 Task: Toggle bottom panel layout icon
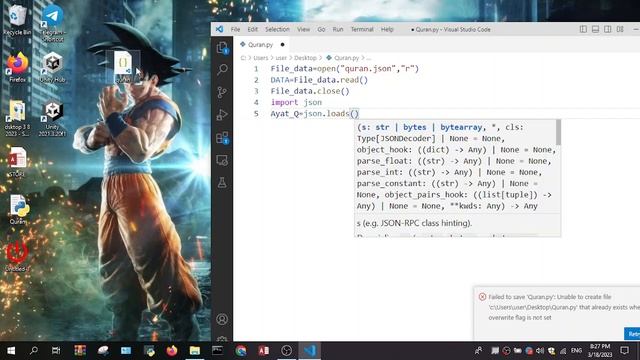[x=595, y=29]
